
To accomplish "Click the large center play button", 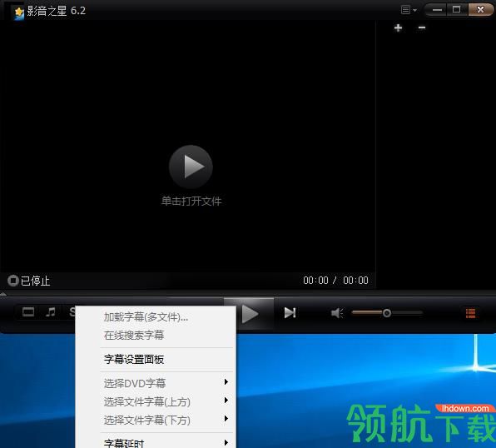I will pos(191,167).
